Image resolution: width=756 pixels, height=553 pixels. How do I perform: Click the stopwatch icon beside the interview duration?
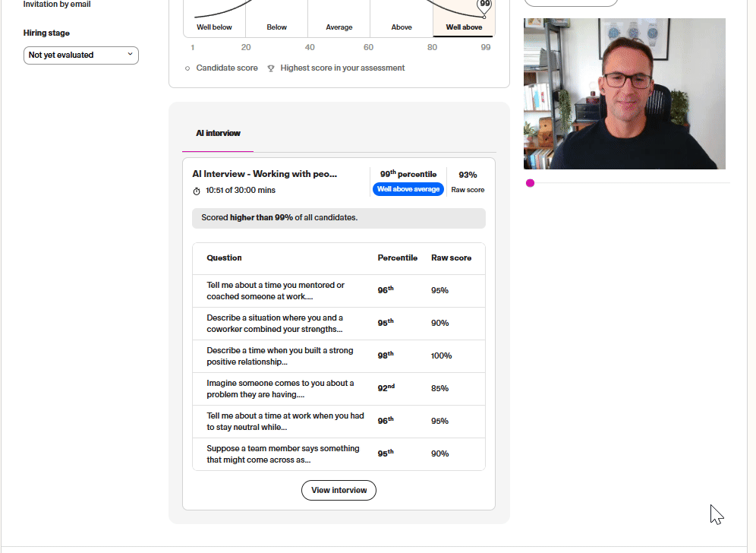[197, 190]
